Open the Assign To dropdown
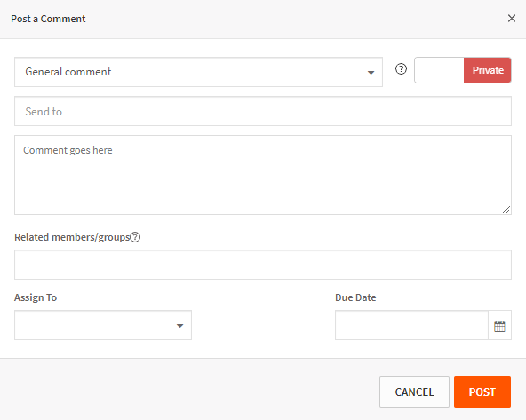The image size is (526, 420). point(103,325)
